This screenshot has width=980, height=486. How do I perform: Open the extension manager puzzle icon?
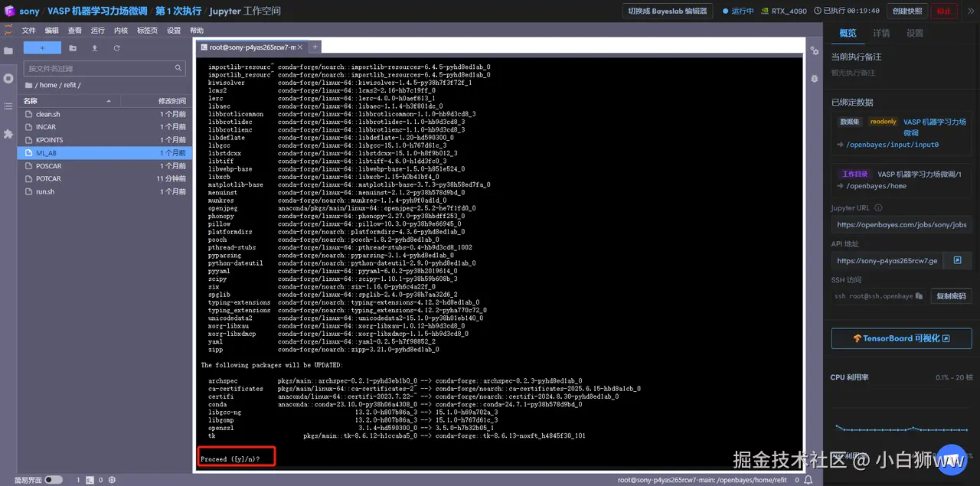8,133
